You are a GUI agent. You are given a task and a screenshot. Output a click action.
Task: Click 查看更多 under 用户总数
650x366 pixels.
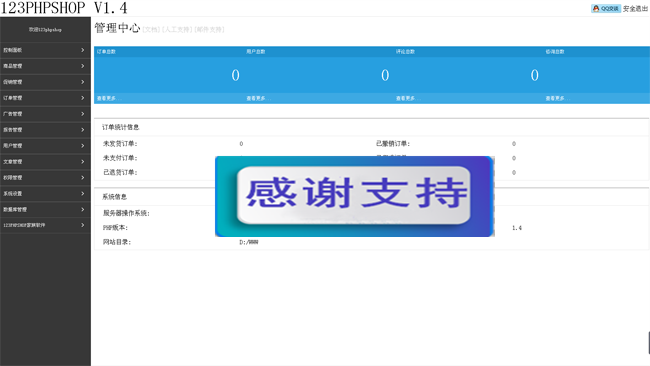pyautogui.click(x=258, y=98)
